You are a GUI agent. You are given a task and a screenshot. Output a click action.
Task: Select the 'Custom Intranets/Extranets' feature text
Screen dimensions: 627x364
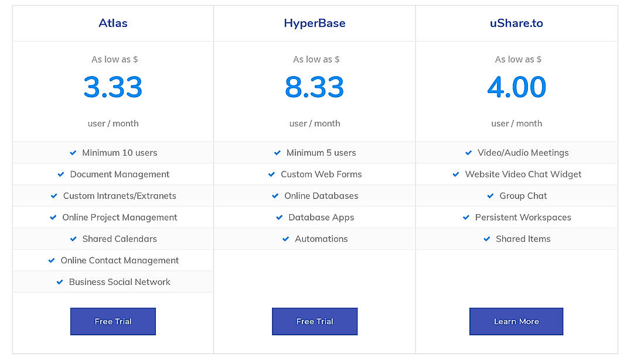120,196
